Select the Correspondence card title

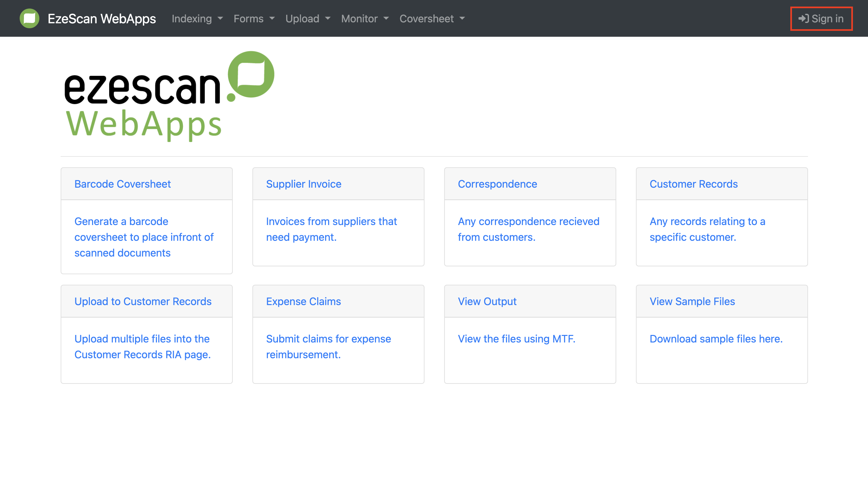(497, 184)
